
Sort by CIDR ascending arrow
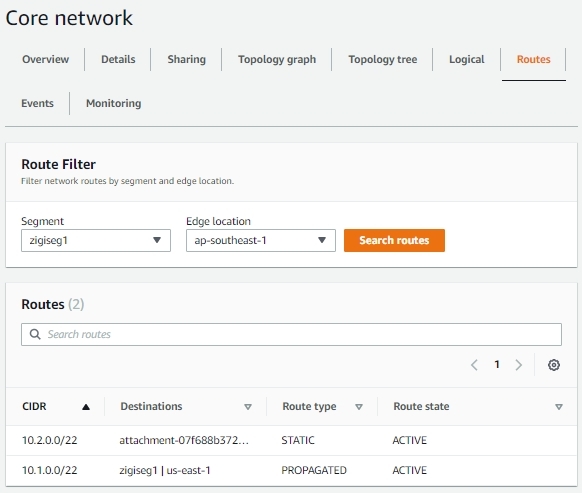86,407
